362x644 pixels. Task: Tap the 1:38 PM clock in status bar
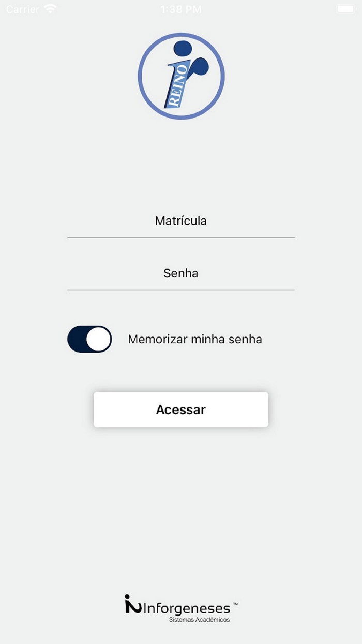pos(181,9)
